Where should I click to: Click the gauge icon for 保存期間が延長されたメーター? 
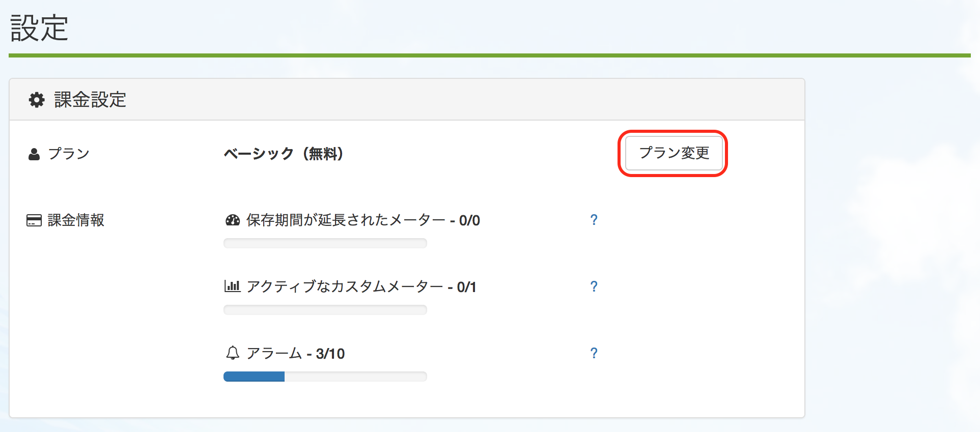point(233,220)
